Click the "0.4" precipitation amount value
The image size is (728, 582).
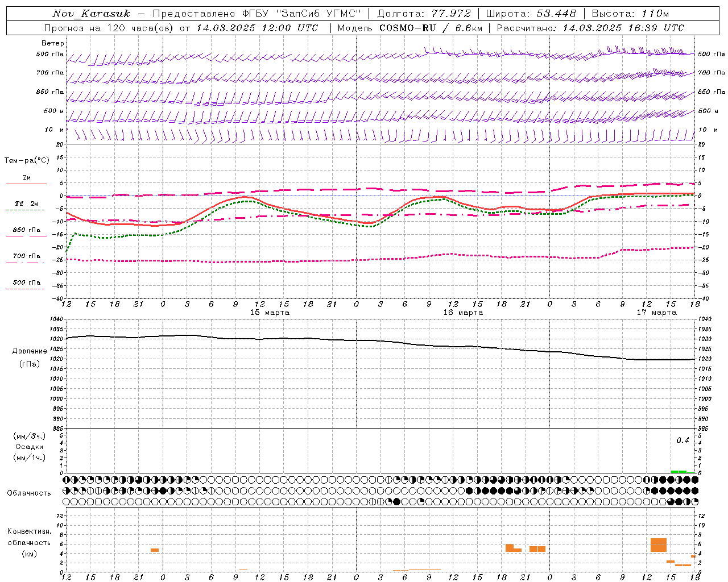pos(682,440)
